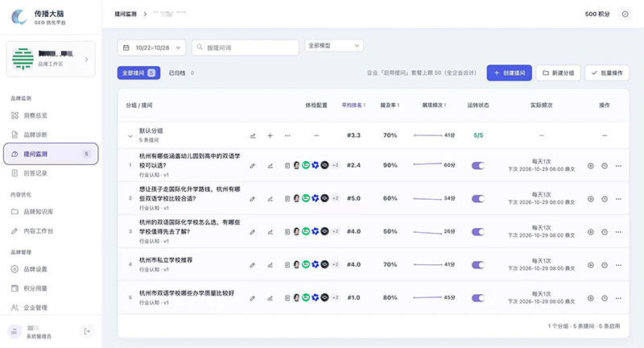Click 提问监测 breadcrumb link
644x348 pixels.
tap(126, 14)
